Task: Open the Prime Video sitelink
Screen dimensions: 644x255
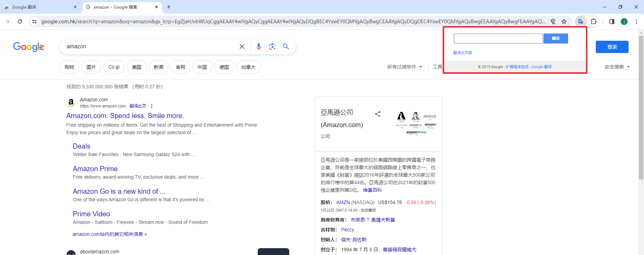Action: (91, 214)
